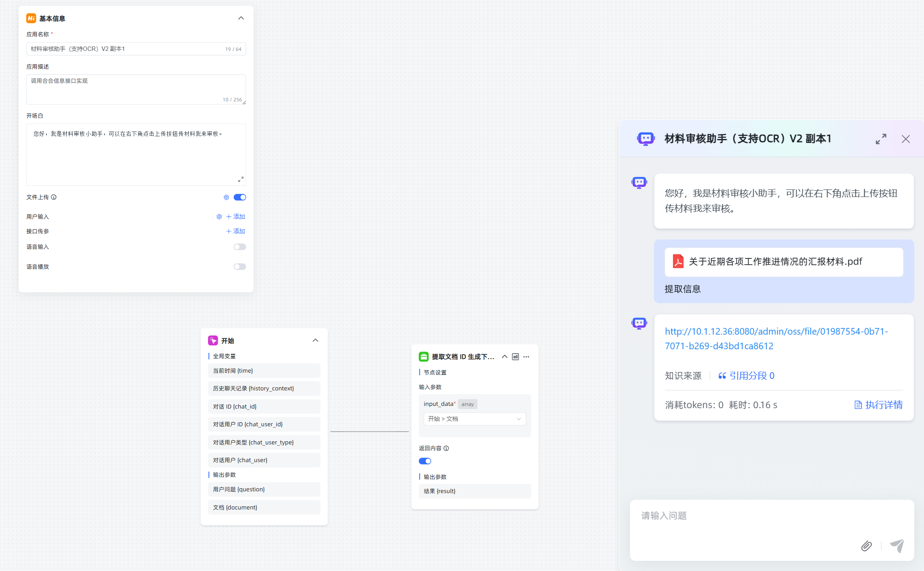Viewport: 924px width, 571px height.
Task: Click the array type tag
Action: pyautogui.click(x=468, y=404)
